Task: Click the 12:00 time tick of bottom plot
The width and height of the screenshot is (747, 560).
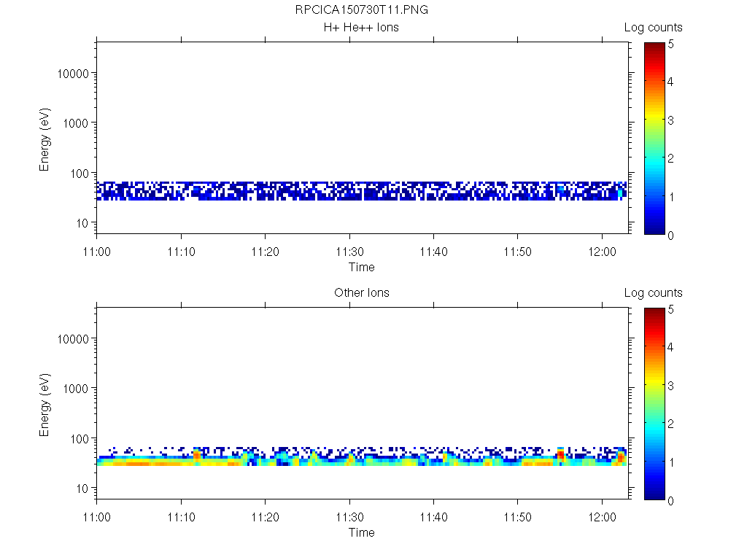Action: coord(602,517)
